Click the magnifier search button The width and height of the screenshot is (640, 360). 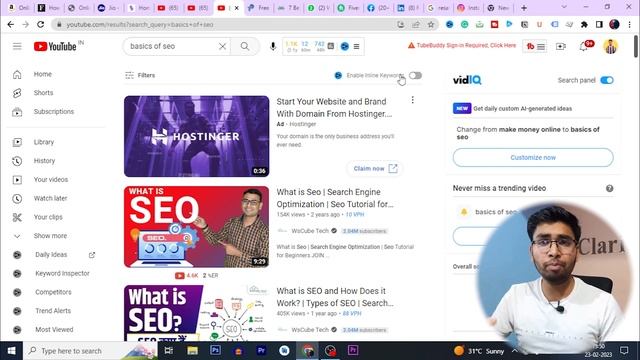(x=245, y=46)
